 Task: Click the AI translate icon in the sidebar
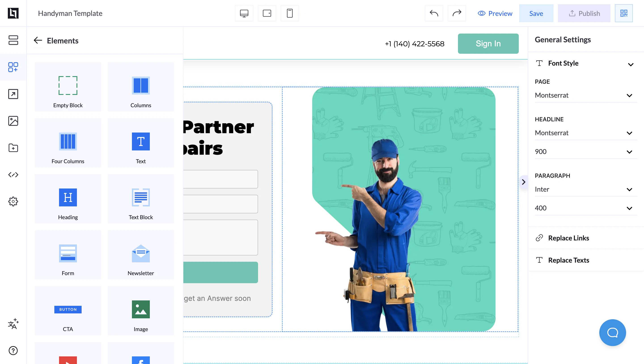coord(13,324)
